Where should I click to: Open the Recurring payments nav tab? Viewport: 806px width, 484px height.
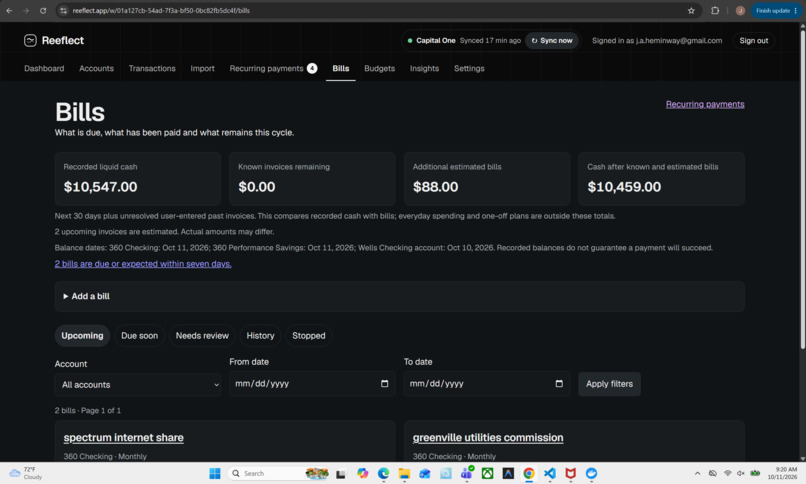(266, 68)
